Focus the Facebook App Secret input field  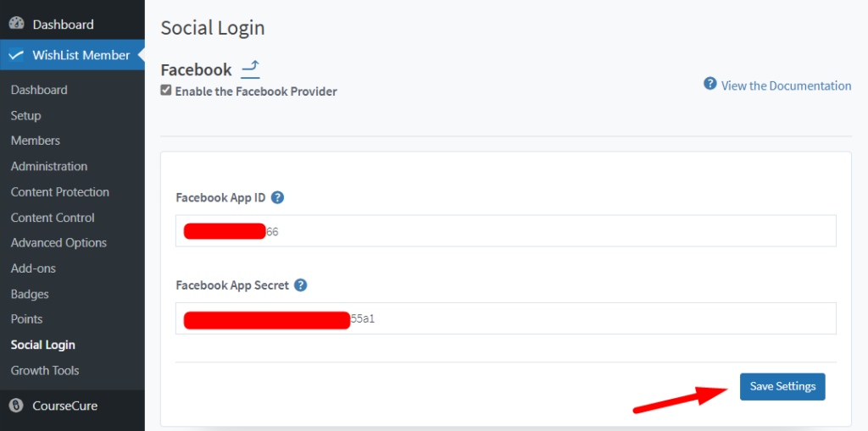tap(506, 318)
